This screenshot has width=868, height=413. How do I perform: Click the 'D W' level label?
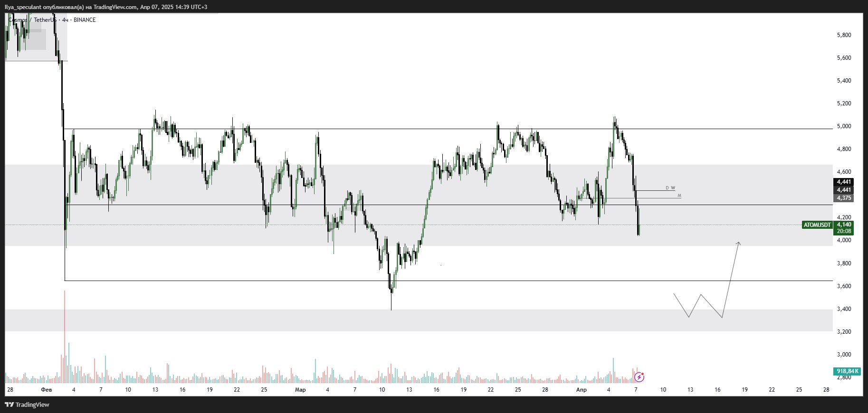[670, 188]
